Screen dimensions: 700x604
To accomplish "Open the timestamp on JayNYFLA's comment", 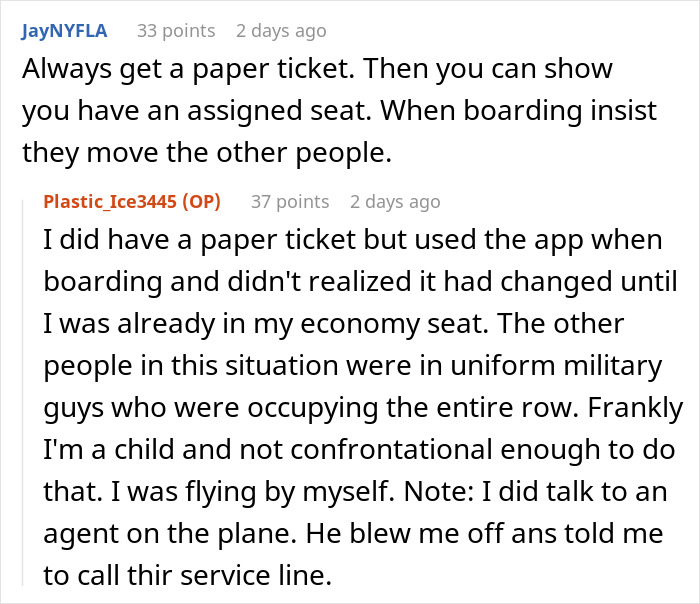I will (281, 31).
